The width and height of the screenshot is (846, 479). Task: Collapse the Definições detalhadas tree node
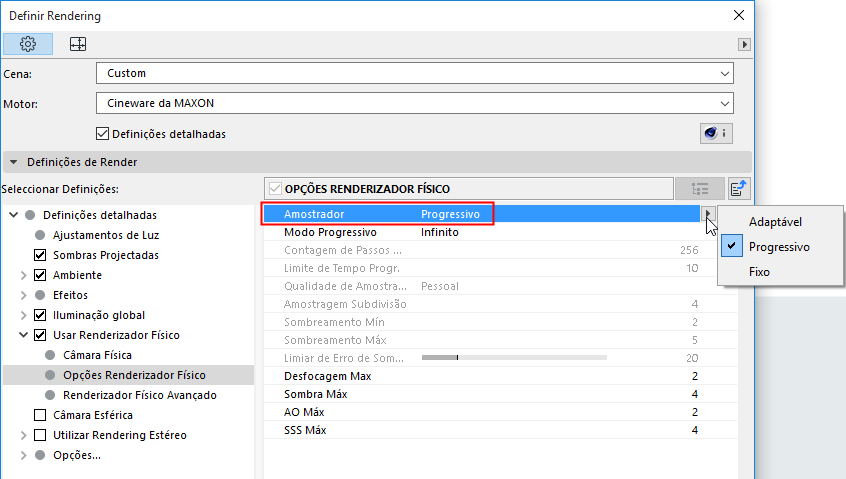pos(13,215)
